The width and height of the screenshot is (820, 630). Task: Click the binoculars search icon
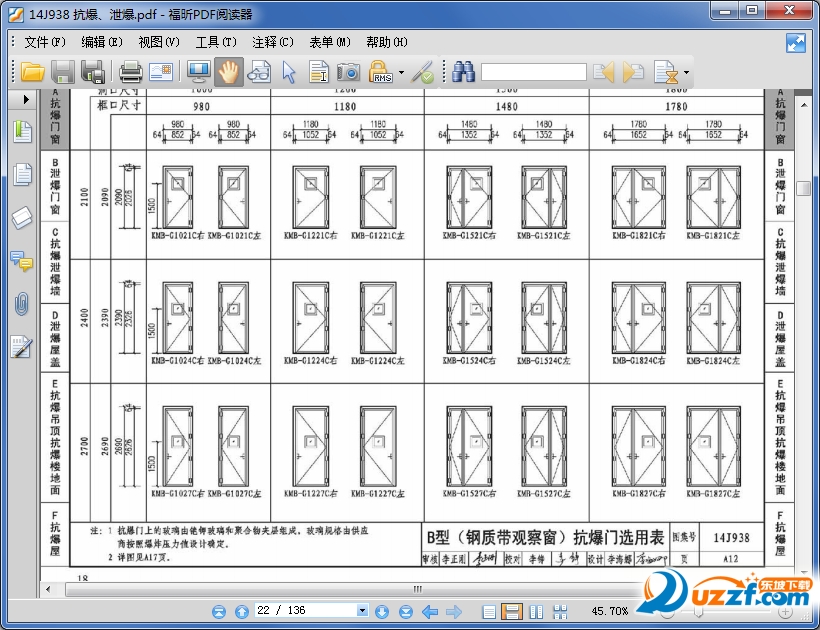click(463, 72)
